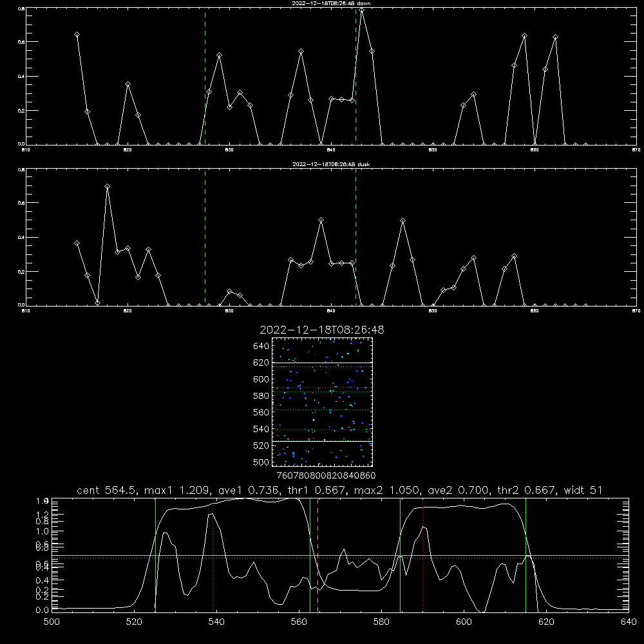Image resolution: width=644 pixels, height=644 pixels.
Task: Click the green vertical line just before 565 in bottom plot
Action: (310, 555)
